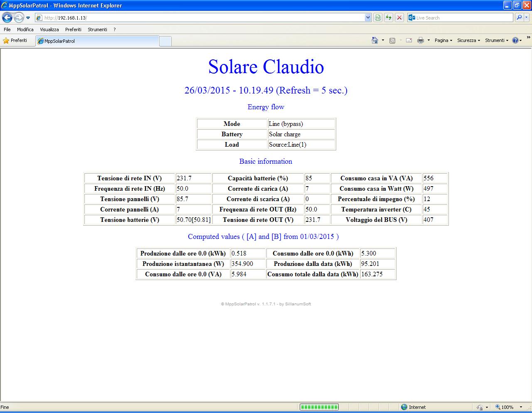Click the Internet Explorer logo in title bar

5,5
